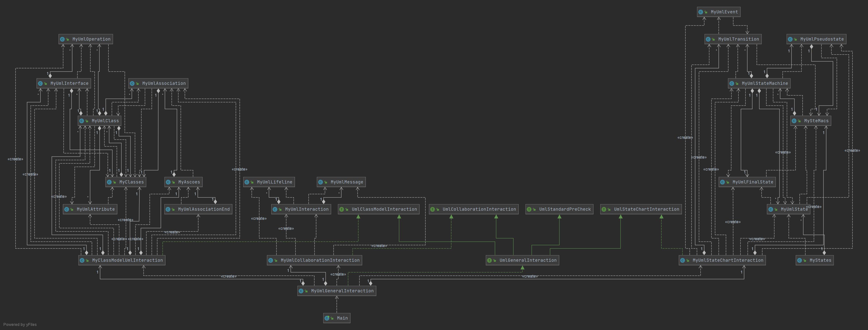Image resolution: width=868 pixels, height=330 pixels.
Task: Select the MyUmlCollaborationInteraction node
Action: [x=314, y=261]
